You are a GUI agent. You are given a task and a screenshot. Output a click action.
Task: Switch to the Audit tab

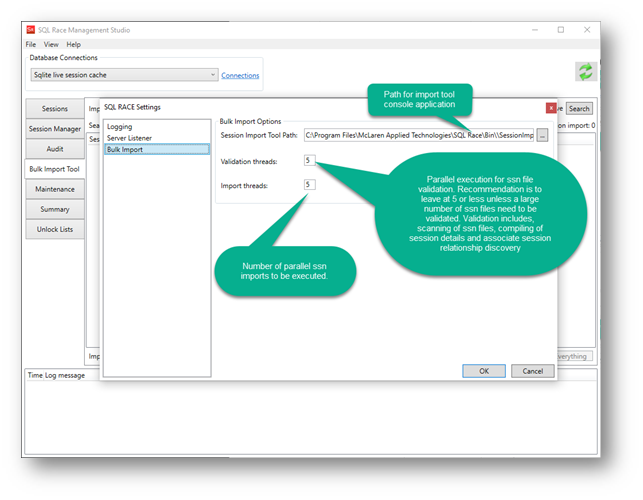pyautogui.click(x=55, y=149)
